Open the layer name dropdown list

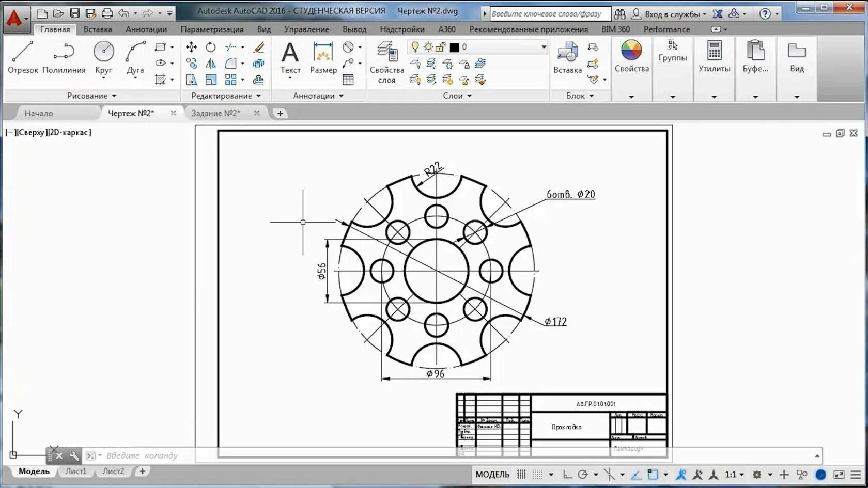(544, 47)
